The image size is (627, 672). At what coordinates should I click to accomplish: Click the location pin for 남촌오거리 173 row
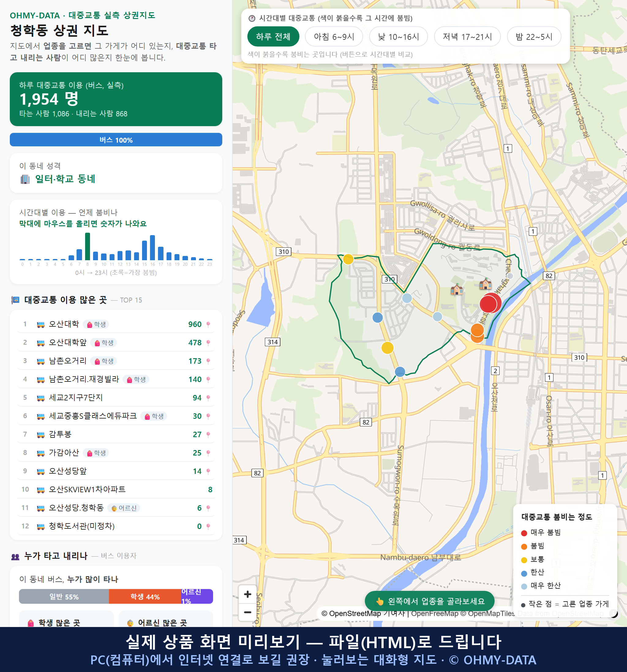pyautogui.click(x=208, y=361)
